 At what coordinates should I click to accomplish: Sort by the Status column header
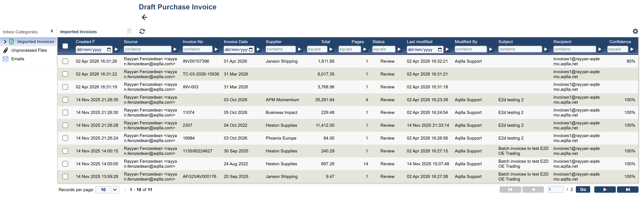click(x=378, y=42)
